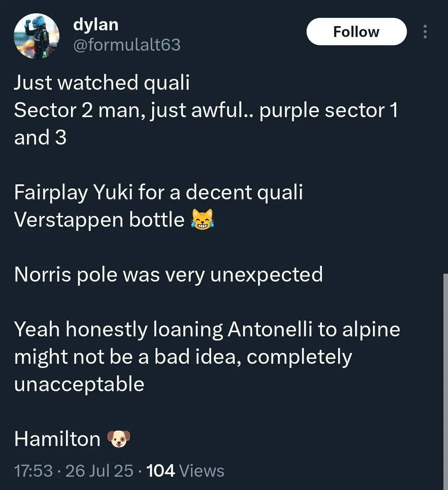The image size is (448, 490).
Task: Click the 'Just watched quali' line
Action: click(102, 83)
